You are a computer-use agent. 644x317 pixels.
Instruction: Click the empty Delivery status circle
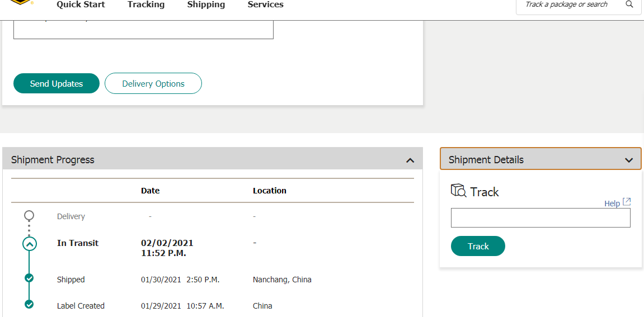coord(29,215)
